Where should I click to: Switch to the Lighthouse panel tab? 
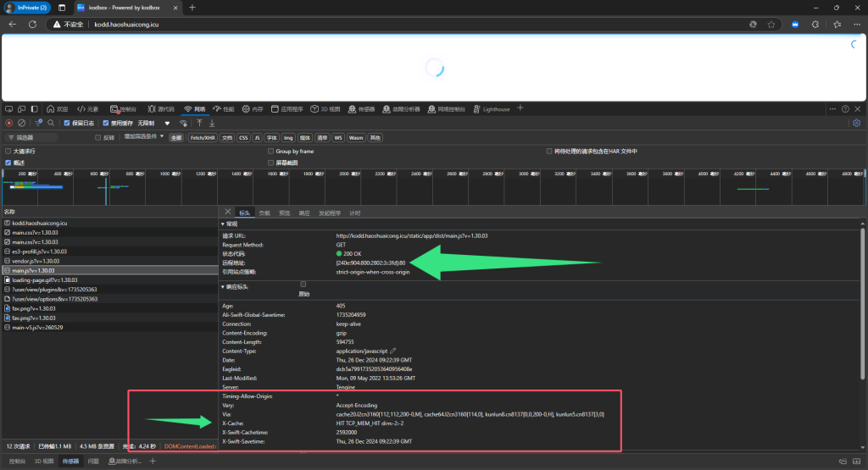coord(496,109)
